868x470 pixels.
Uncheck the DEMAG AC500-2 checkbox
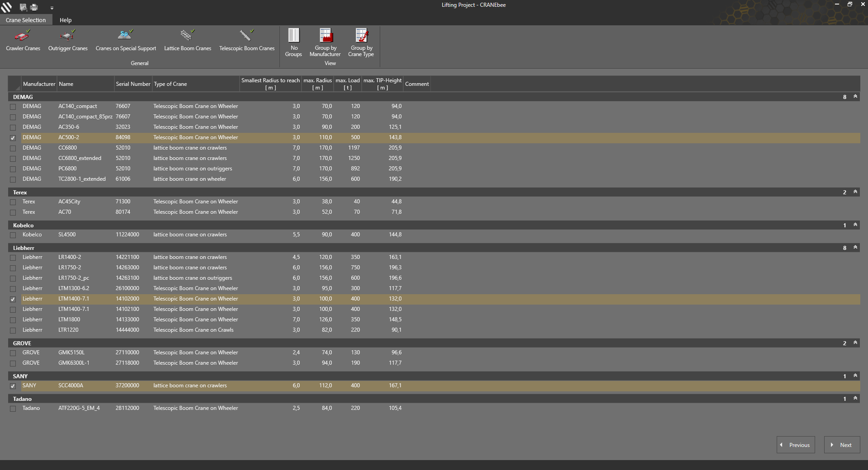(13, 138)
